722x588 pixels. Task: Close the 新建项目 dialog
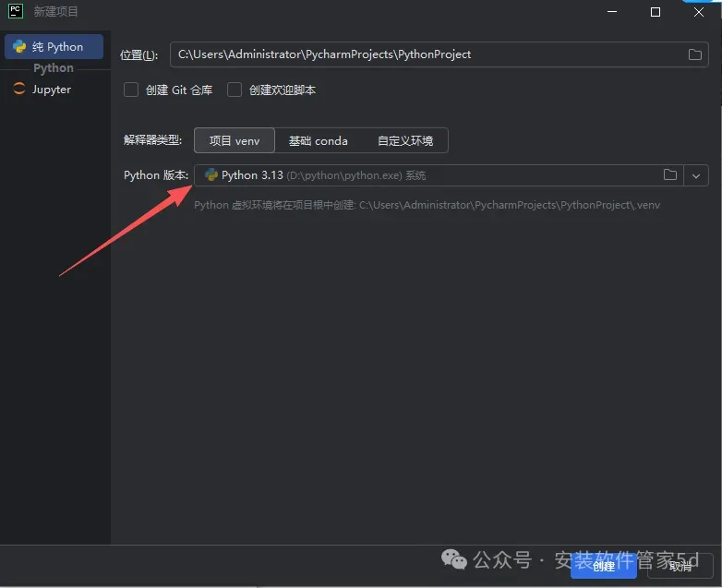tap(699, 11)
